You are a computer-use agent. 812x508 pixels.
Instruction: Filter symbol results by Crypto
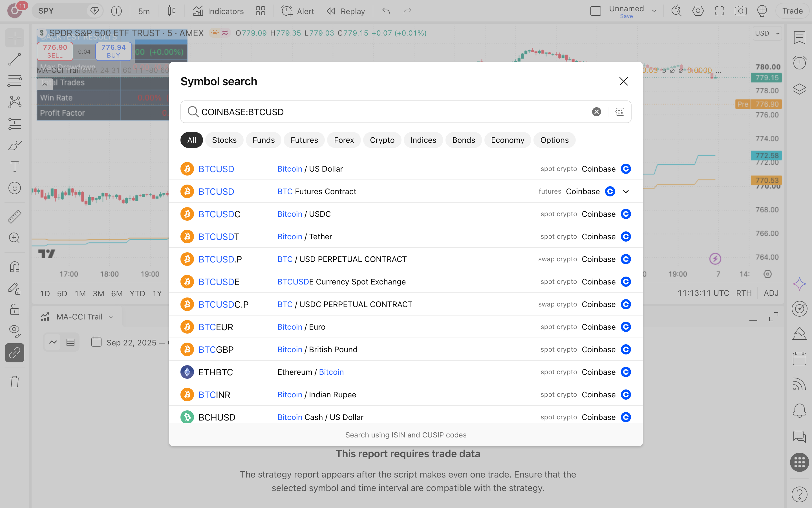[x=382, y=140]
